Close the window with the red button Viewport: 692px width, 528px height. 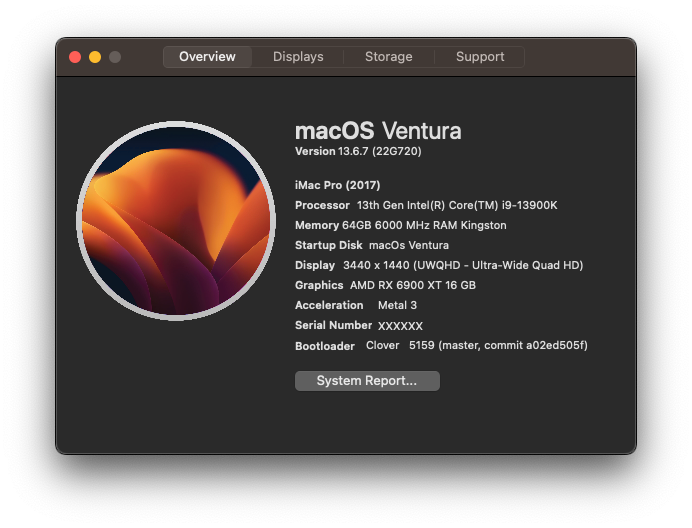75,57
